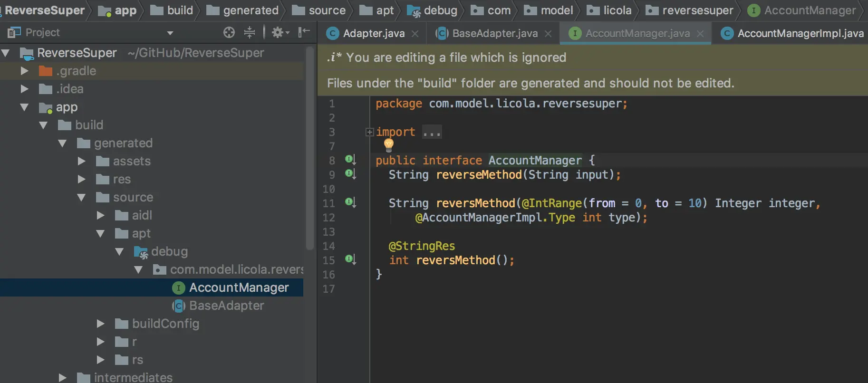Select BaseAdapter in project tree
Image resolution: width=868 pixels, height=383 pixels.
click(x=152, y=306)
